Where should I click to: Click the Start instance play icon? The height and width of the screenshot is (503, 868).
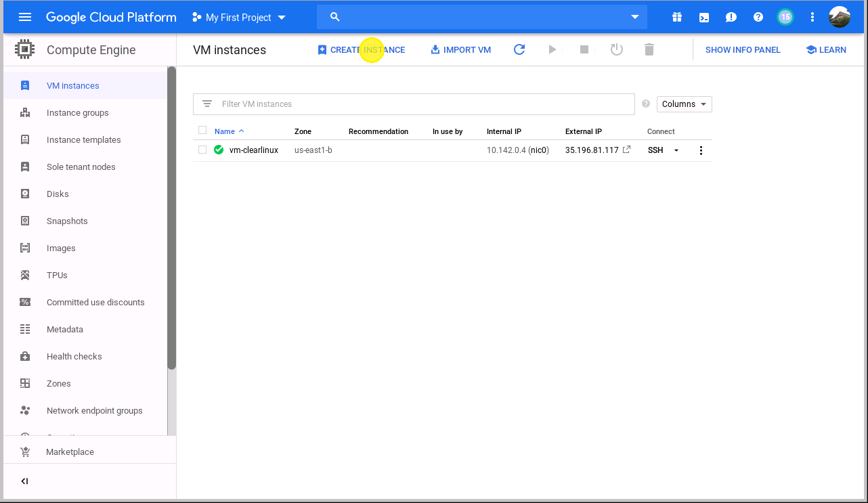click(552, 49)
